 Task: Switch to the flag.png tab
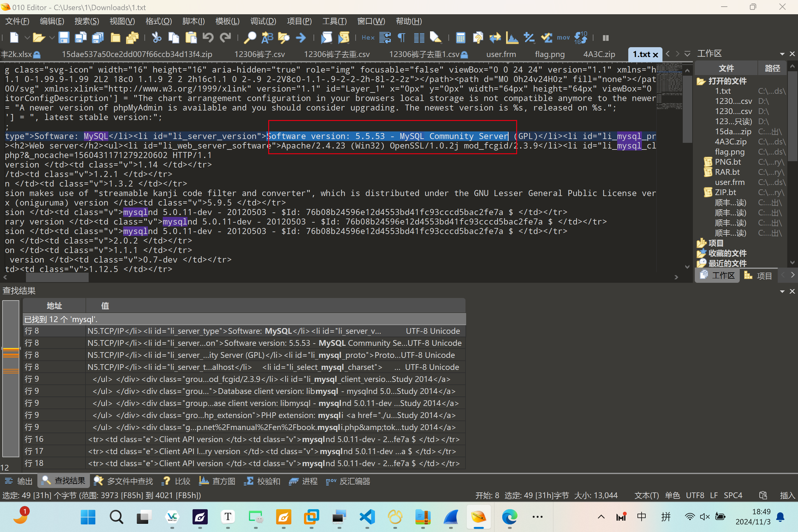pyautogui.click(x=550, y=54)
